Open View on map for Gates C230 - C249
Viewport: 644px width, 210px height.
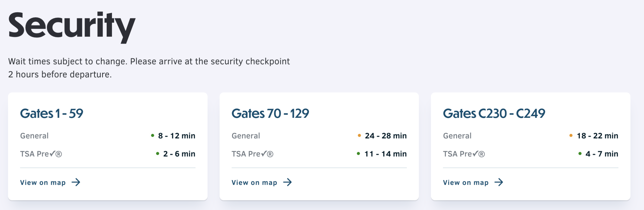click(466, 183)
